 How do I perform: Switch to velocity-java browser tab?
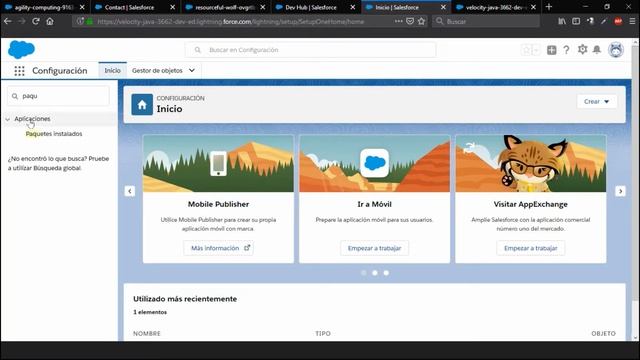pos(493,7)
